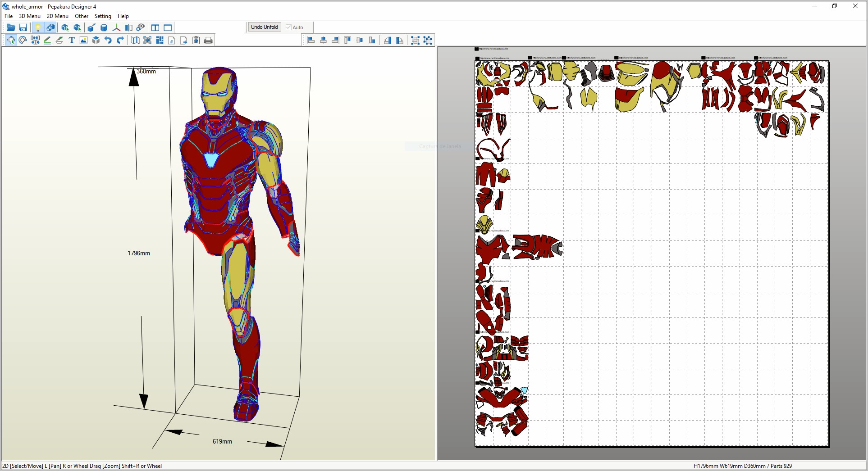Switch to split two-pane window layout
868x471 pixels.
coord(155,28)
